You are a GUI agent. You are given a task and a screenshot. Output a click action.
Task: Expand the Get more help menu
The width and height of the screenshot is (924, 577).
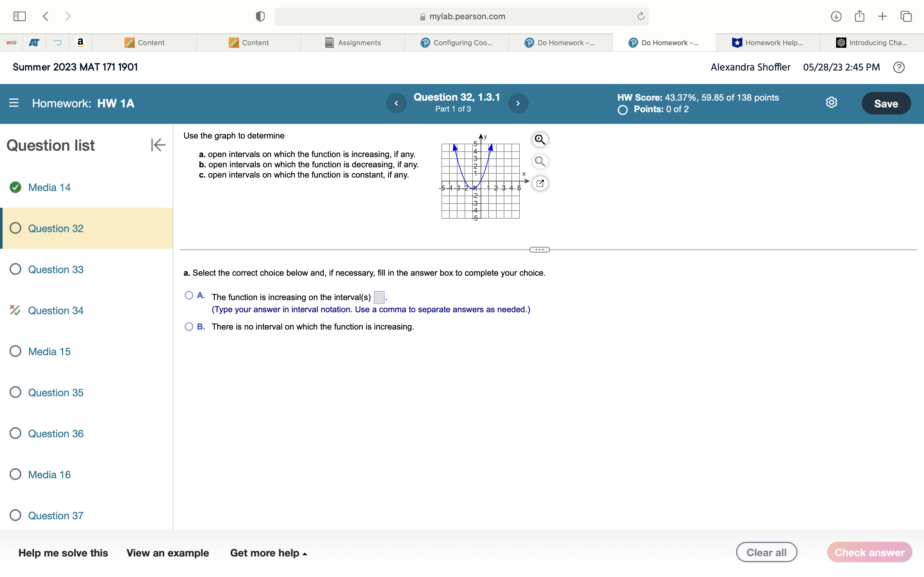click(269, 553)
